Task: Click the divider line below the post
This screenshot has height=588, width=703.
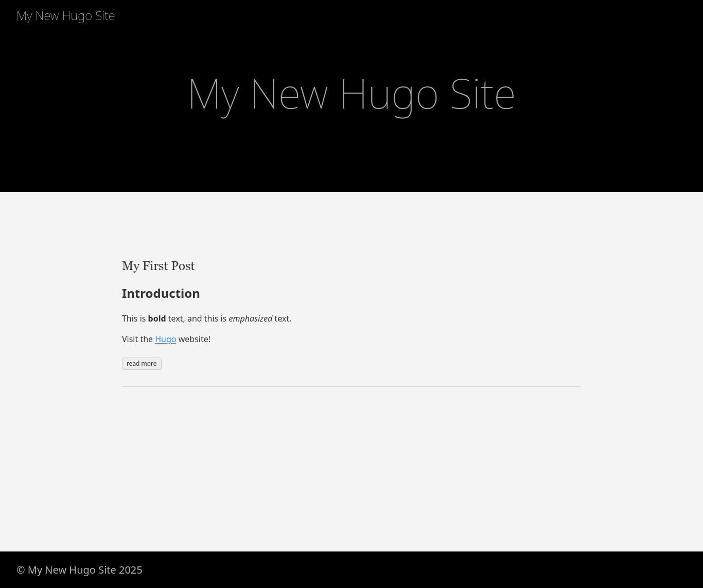Action: pos(351,386)
